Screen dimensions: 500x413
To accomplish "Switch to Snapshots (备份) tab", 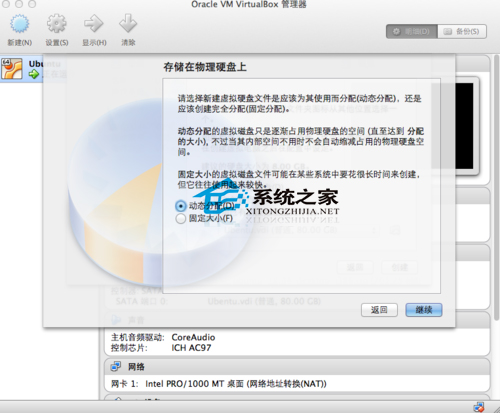I will pos(462,32).
